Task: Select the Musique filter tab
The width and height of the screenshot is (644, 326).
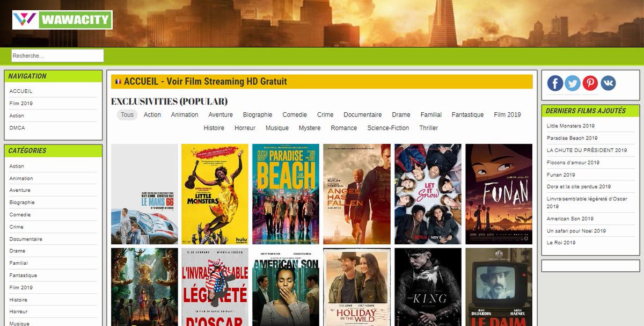Action: tap(277, 128)
